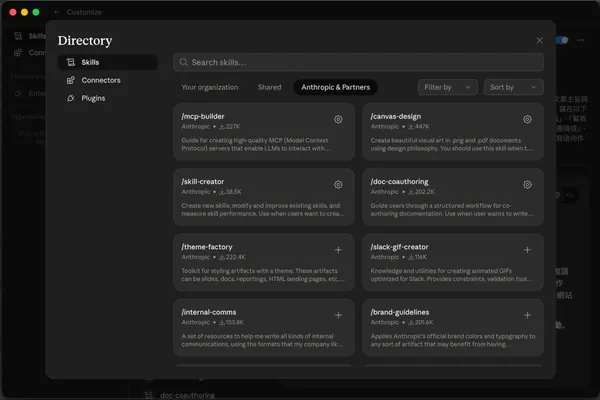The width and height of the screenshot is (600, 400).
Task: Select Plugins in the Directory sidebar
Action: 108,98
